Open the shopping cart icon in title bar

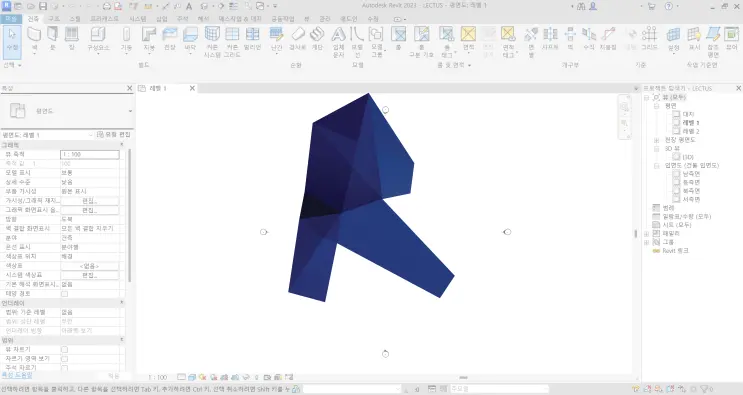coord(651,6)
